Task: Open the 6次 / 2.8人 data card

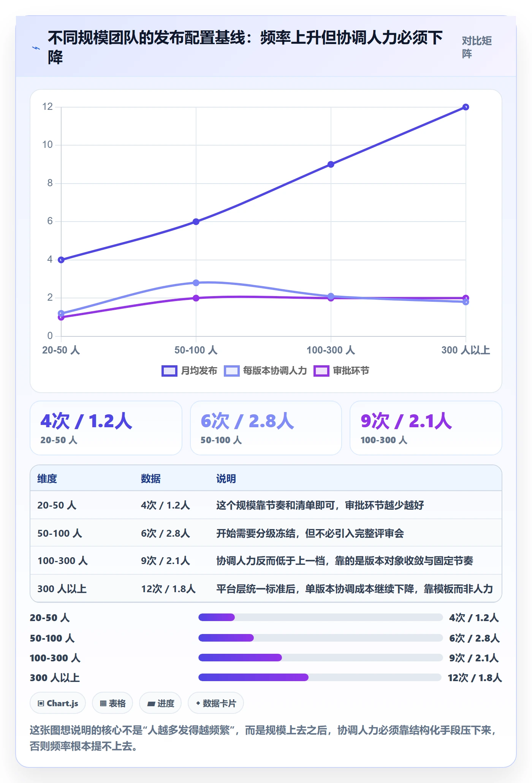Action: (266, 428)
